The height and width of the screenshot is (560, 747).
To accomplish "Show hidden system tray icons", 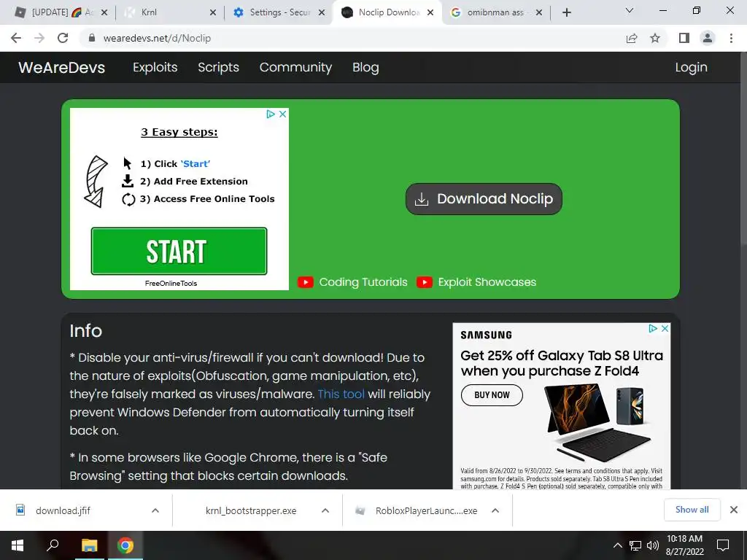I will click(617, 545).
